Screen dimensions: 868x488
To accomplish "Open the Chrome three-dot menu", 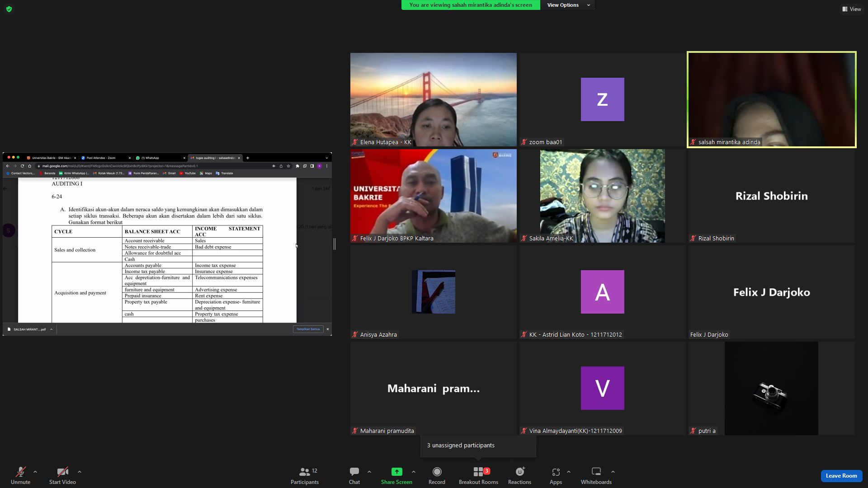I will (327, 166).
